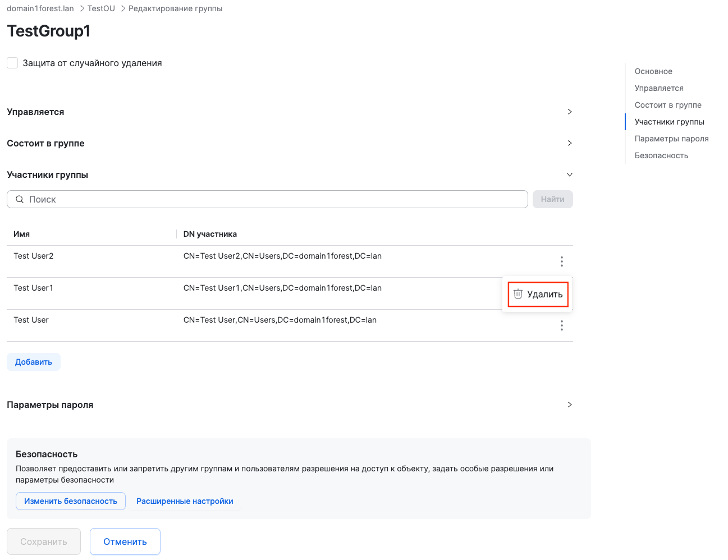Screen dimensions: 728x560
Task: Expand the Состоит в группе section
Action: [569, 143]
